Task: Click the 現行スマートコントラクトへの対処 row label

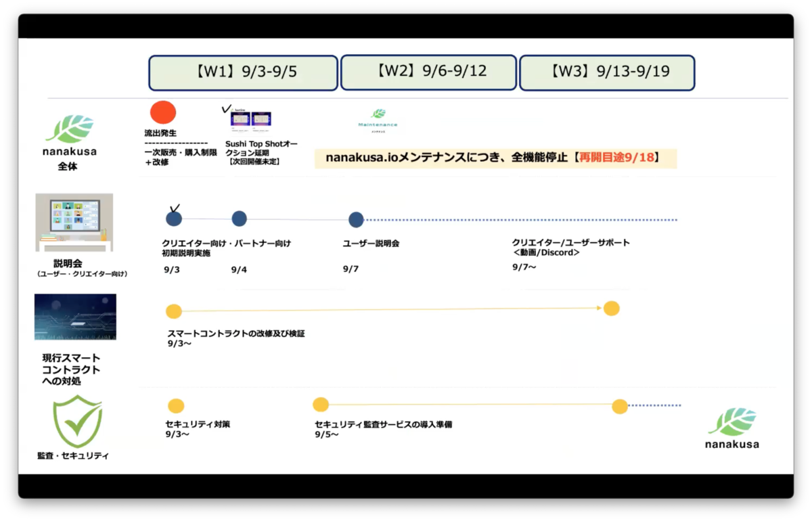Action: (x=72, y=369)
